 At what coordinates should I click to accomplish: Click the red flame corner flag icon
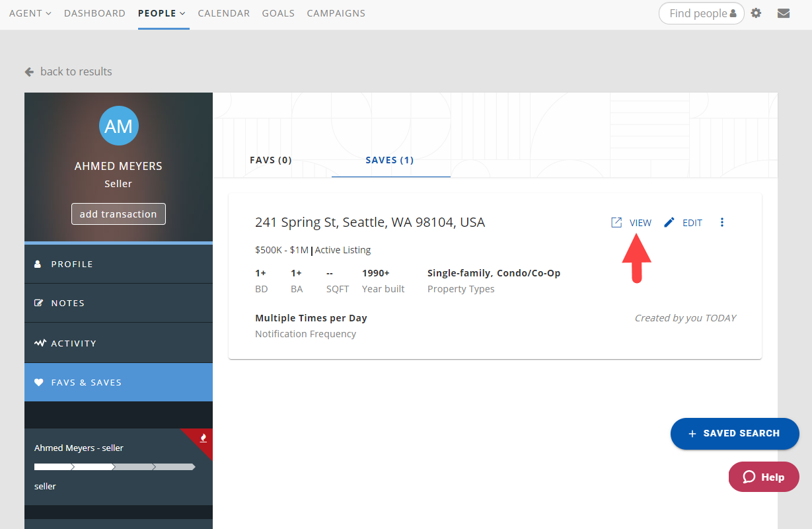tap(203, 438)
